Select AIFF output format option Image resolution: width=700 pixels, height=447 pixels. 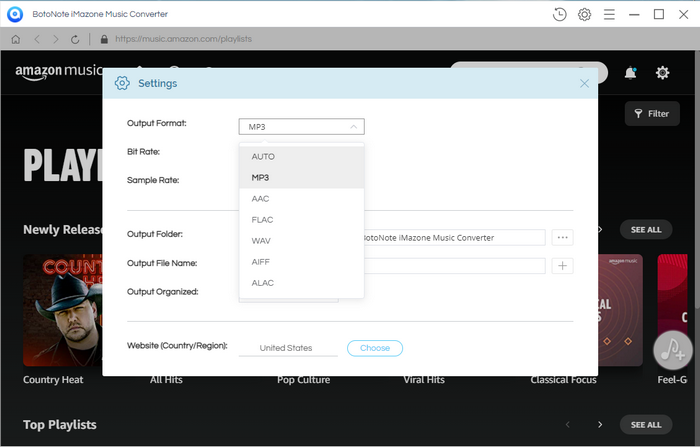(302, 262)
